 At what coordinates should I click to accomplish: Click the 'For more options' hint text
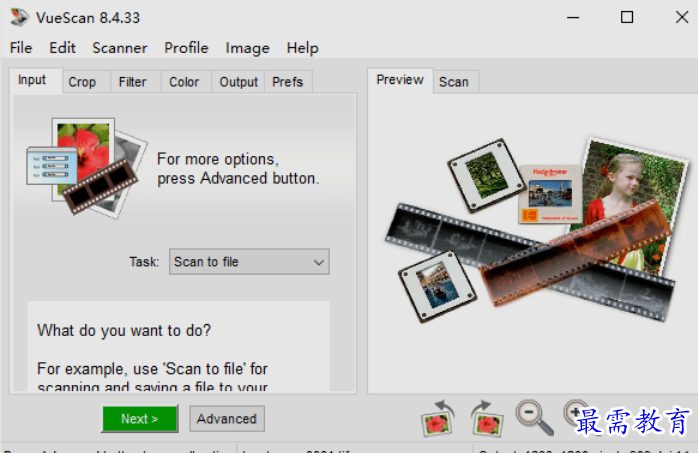(238, 169)
